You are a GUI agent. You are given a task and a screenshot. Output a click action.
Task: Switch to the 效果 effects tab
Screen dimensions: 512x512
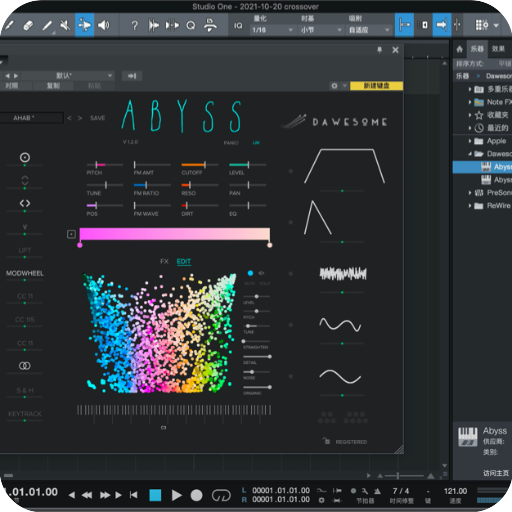498,49
